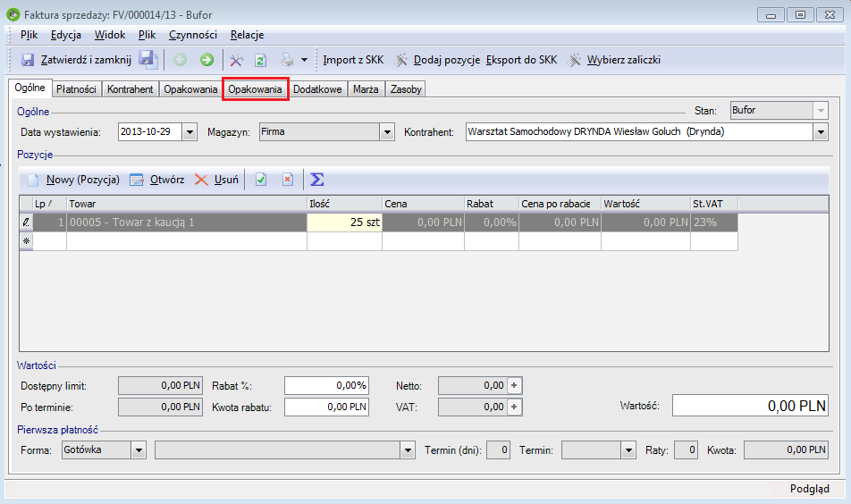
Task: Click the '25 szt' quantity cell
Action: (x=345, y=223)
